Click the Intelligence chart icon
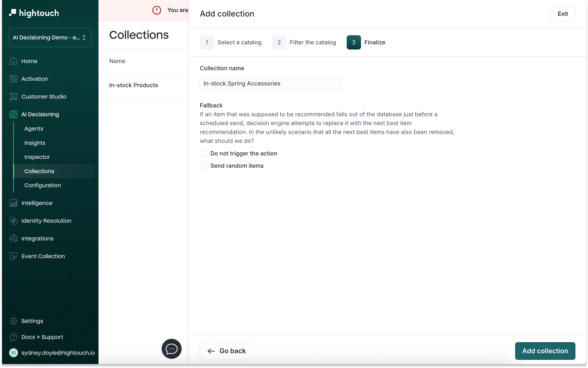588x368 pixels. (14, 203)
